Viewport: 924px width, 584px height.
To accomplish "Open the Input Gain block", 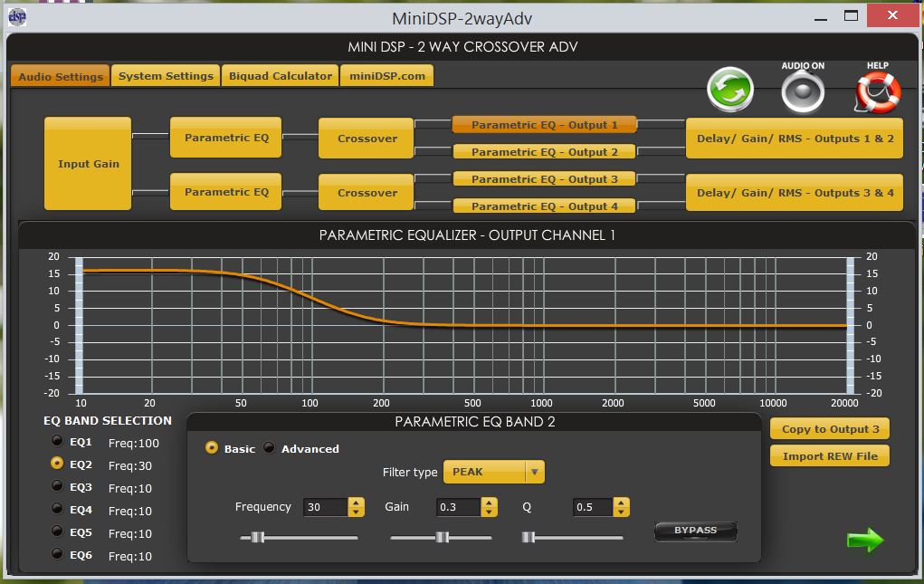I will [88, 163].
